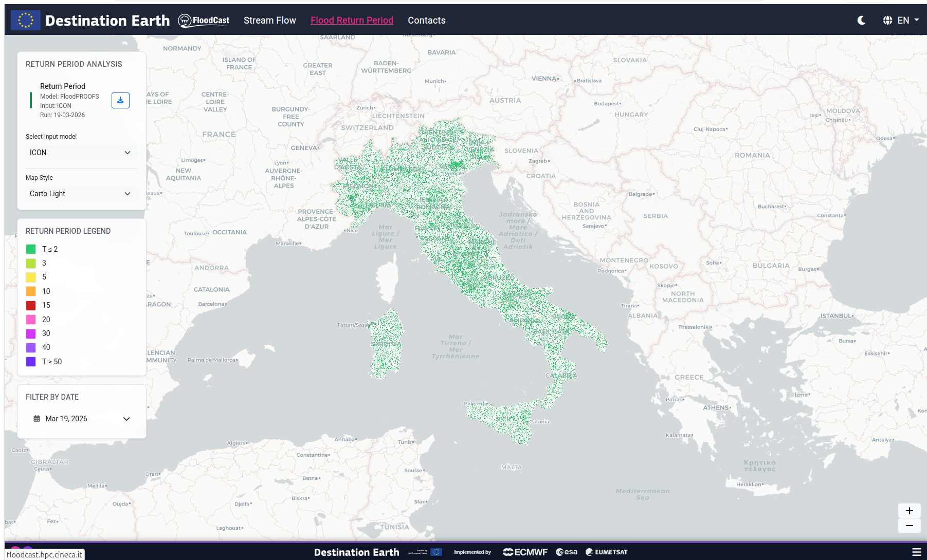Click the footer Destination Earth text
This screenshot has width=927, height=560.
tap(357, 552)
